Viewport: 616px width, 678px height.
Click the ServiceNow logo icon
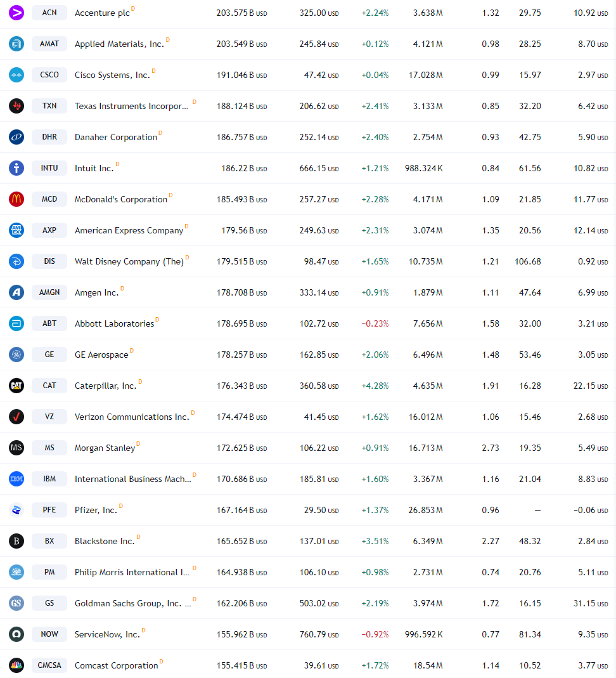point(16,634)
